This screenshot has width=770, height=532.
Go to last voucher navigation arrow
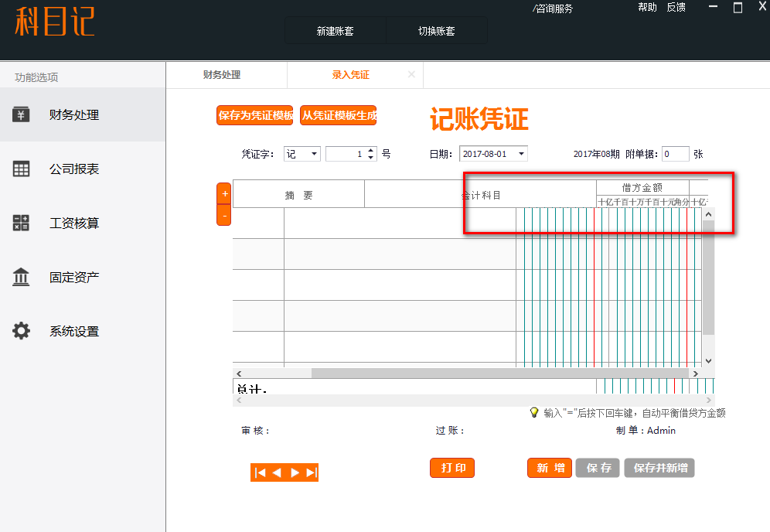click(x=312, y=472)
